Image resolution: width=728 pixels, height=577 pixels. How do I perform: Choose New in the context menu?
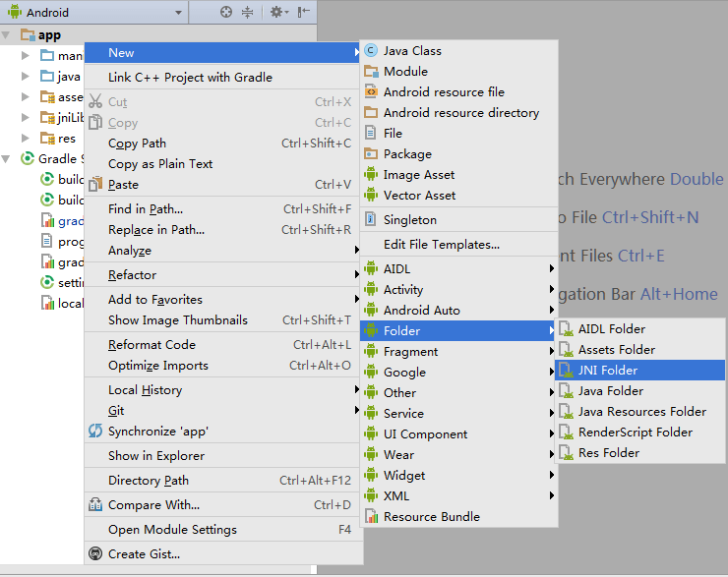point(223,53)
